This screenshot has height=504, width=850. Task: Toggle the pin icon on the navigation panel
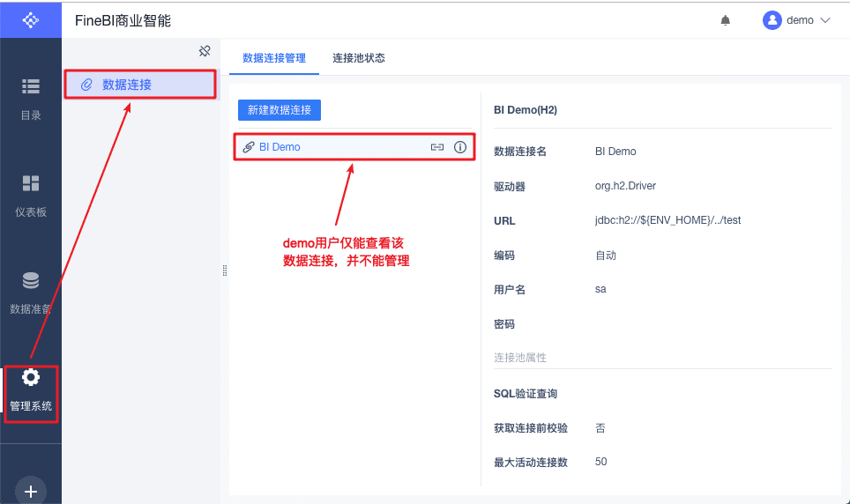point(205,51)
